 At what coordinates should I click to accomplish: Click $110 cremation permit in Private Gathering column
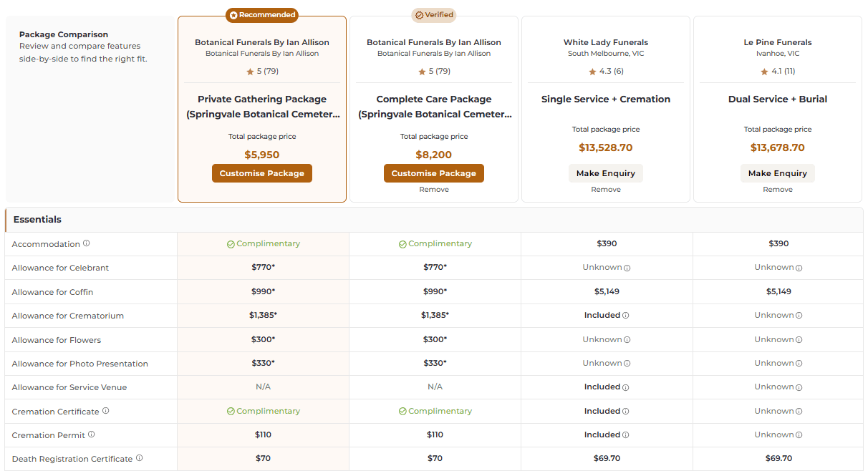(x=263, y=434)
